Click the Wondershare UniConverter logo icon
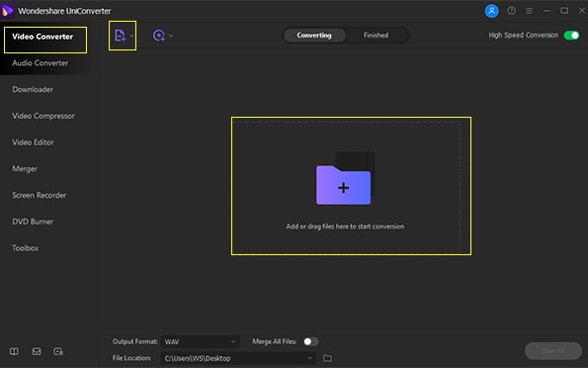Image resolution: width=588 pixels, height=368 pixels. 7,11
